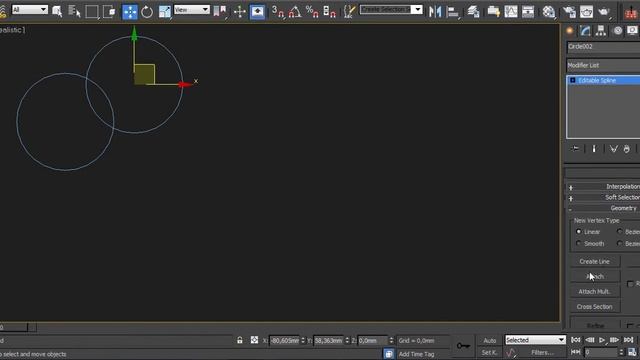The image size is (640, 360).
Task: Switch to the Hierarchy command panel tab
Action: [601, 31]
